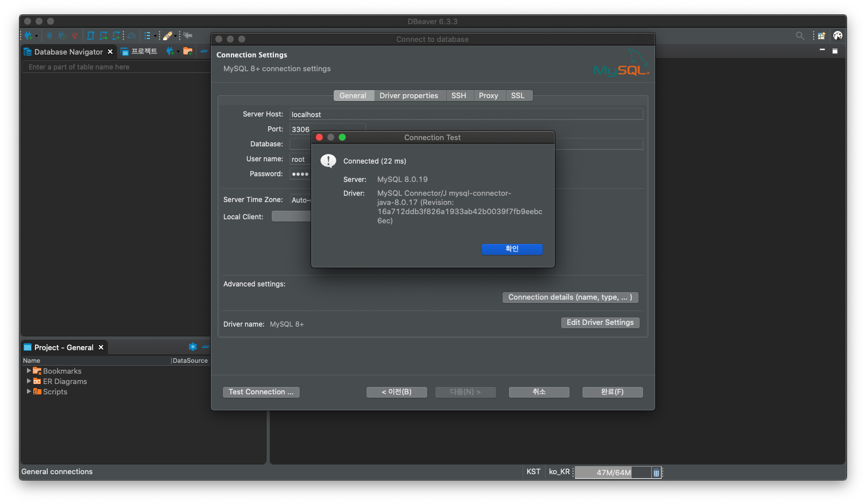Click the New SQL script icon with plus
866x504 pixels.
point(117,36)
